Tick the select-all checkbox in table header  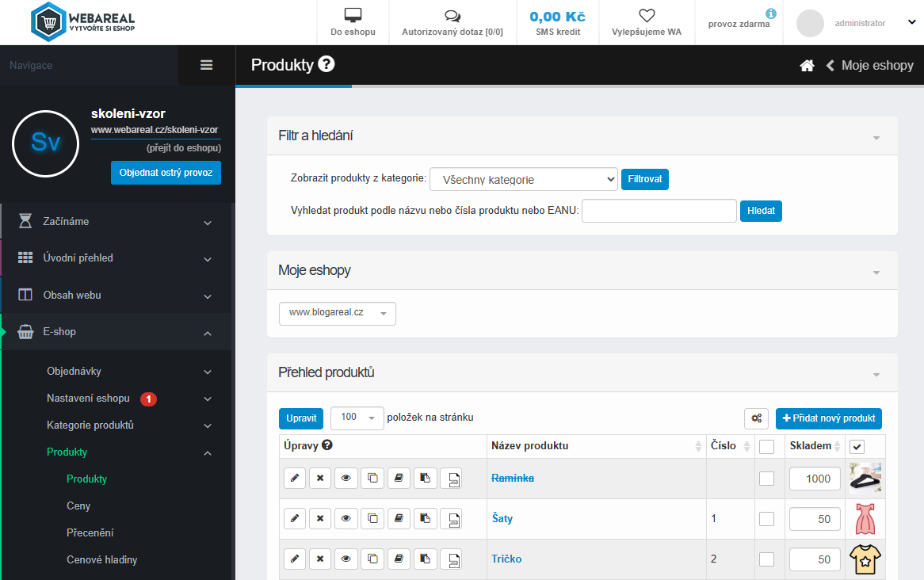[x=766, y=447]
